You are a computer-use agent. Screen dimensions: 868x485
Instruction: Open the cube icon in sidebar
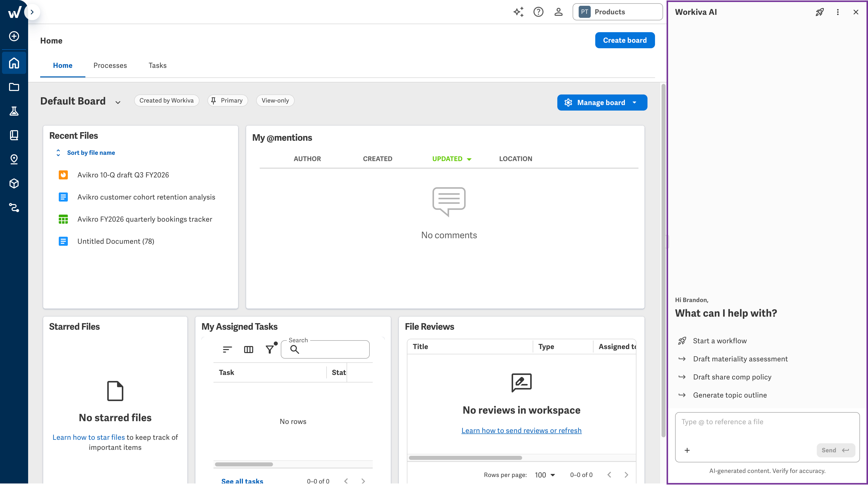pos(14,183)
